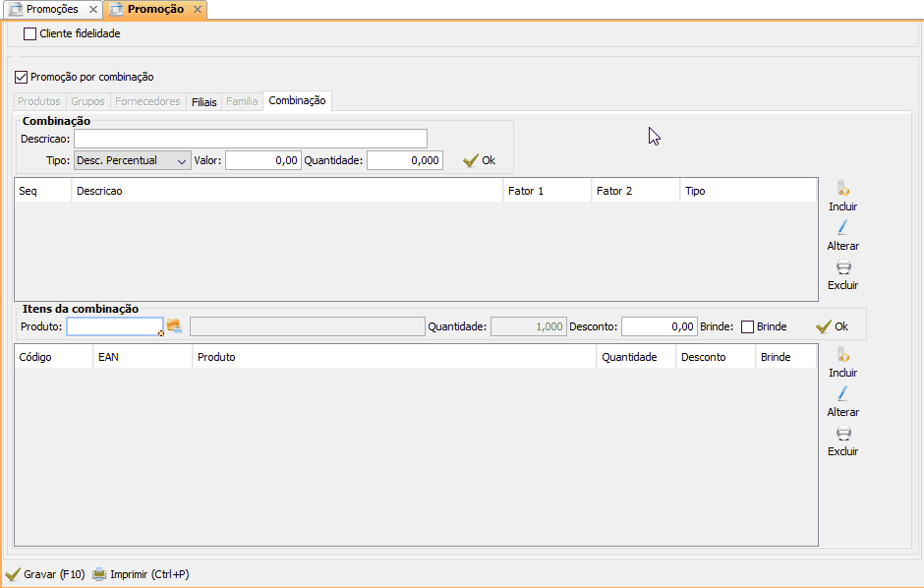Uncheck Promoção por combinação checkbox
This screenshot has width=924, height=588.
click(x=22, y=77)
